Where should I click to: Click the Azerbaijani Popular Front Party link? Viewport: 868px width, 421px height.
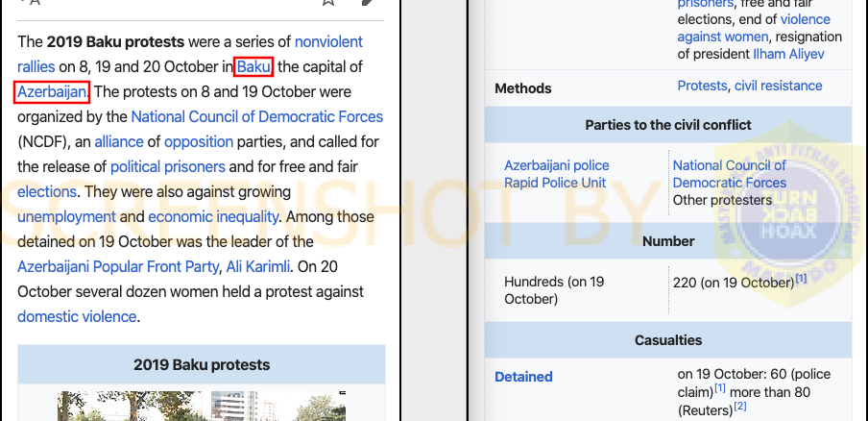[x=118, y=267]
